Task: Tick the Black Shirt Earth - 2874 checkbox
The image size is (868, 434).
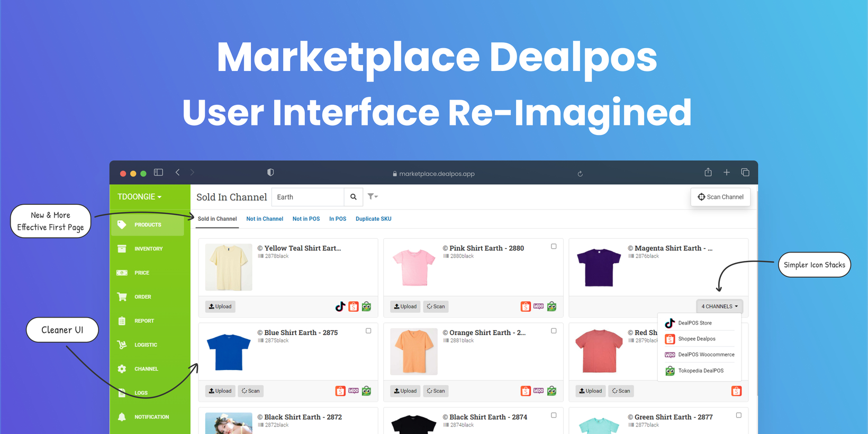Action: 554,415
